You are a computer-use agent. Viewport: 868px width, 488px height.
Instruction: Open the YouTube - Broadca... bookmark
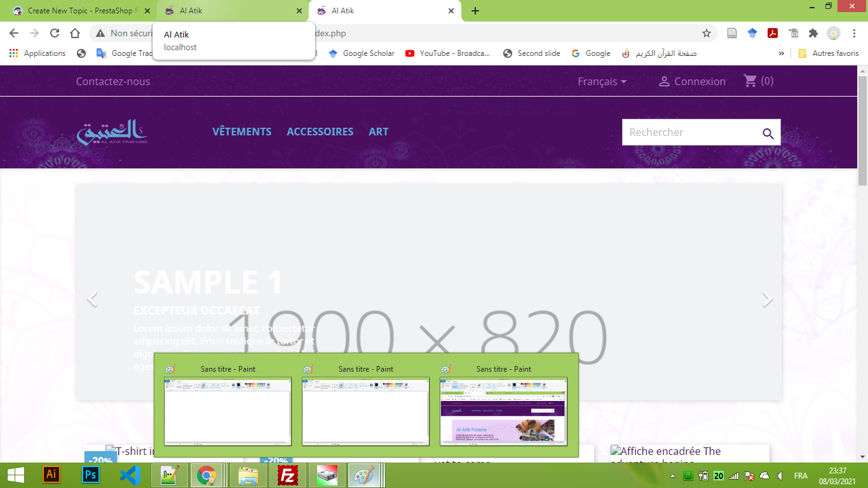(447, 53)
